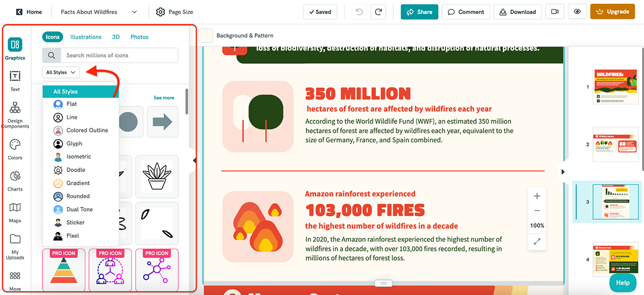Redo the last action
Screen dimensions: 644x295
378,12
